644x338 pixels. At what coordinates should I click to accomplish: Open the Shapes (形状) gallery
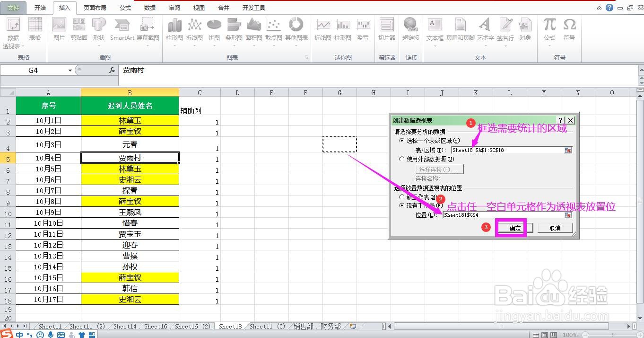(x=98, y=32)
